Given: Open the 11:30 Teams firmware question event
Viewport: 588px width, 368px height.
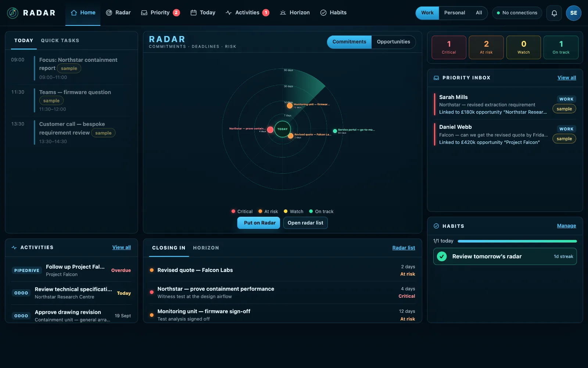Looking at the screenshot, I should (x=71, y=100).
